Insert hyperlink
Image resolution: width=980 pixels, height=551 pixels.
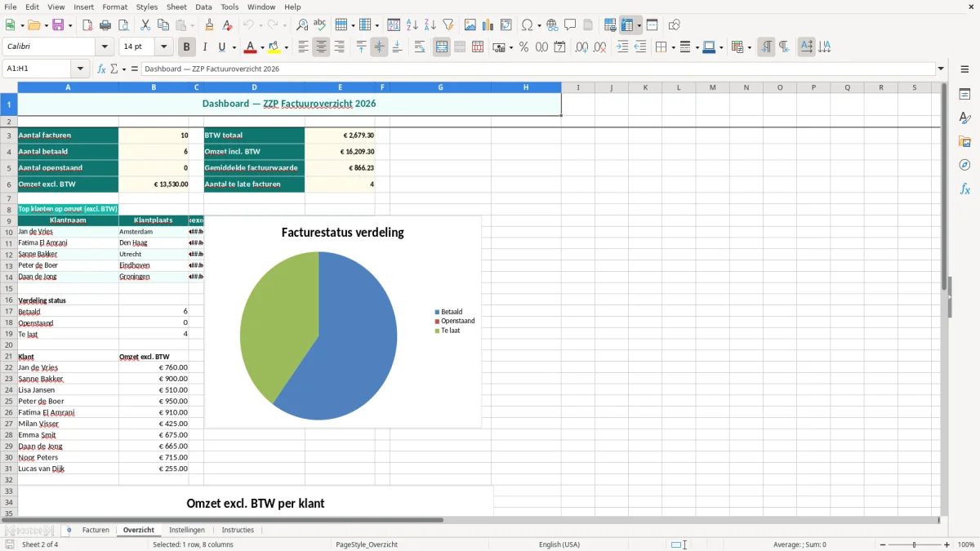pos(552,25)
